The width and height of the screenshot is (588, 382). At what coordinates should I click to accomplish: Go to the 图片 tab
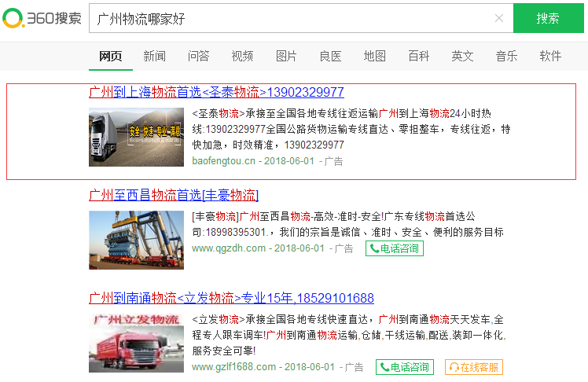click(x=286, y=56)
